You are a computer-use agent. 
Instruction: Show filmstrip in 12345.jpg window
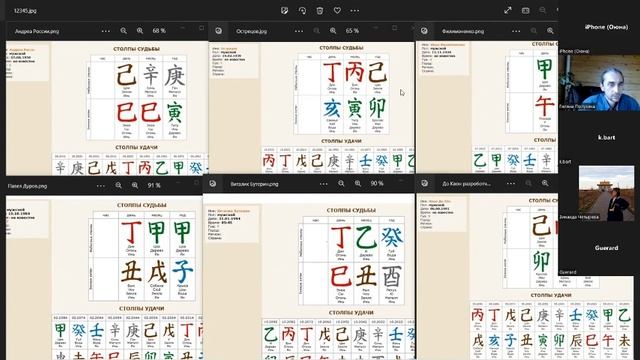coord(526,11)
